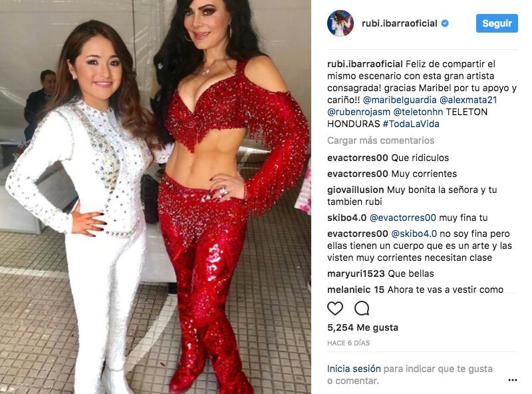Click the blue verified badge
The height and width of the screenshot is (394, 532).
pos(445,23)
